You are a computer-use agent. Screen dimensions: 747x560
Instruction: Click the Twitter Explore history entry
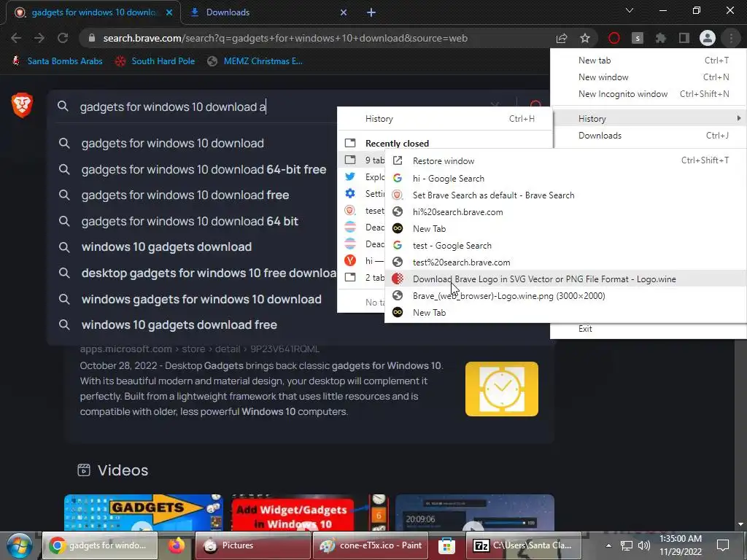click(362, 176)
